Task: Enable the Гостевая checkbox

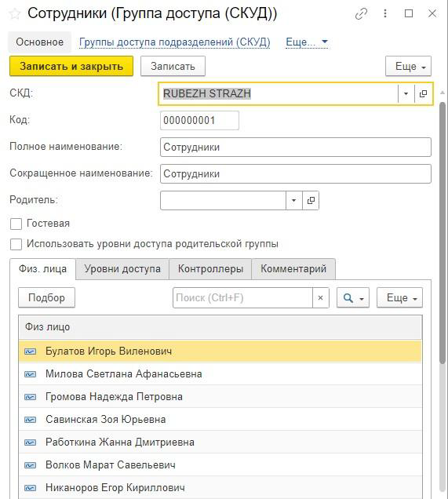Action: (x=16, y=224)
